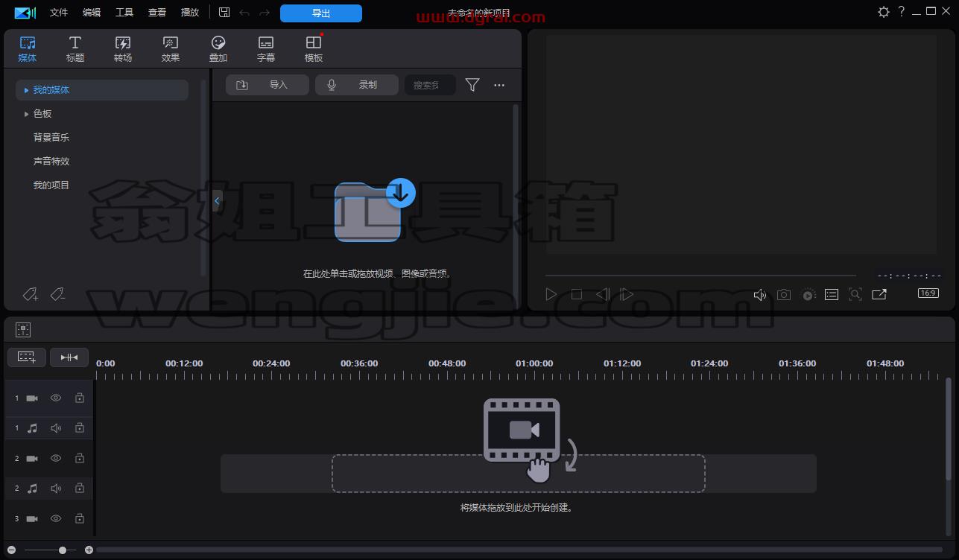Click the redo arrow icon
959x560 pixels.
265,13
